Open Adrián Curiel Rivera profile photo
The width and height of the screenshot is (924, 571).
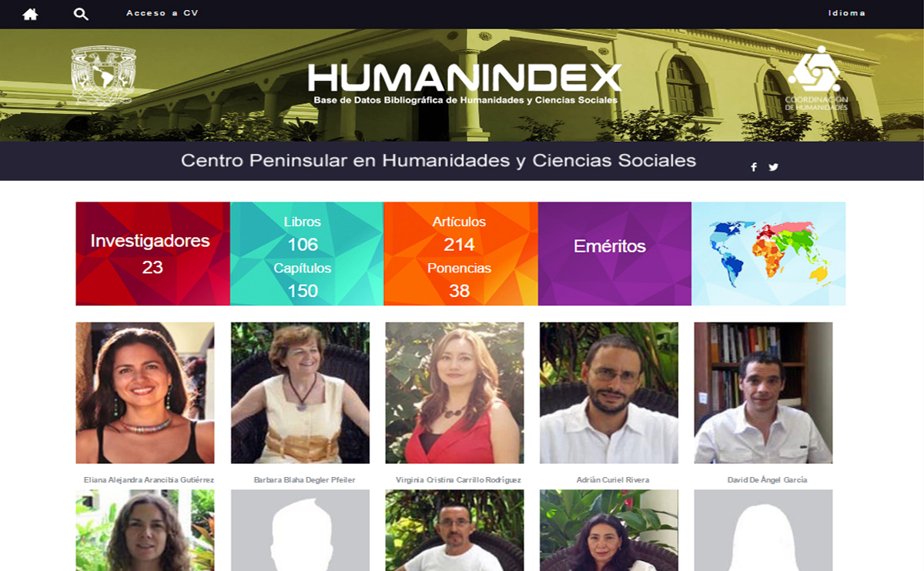609,392
